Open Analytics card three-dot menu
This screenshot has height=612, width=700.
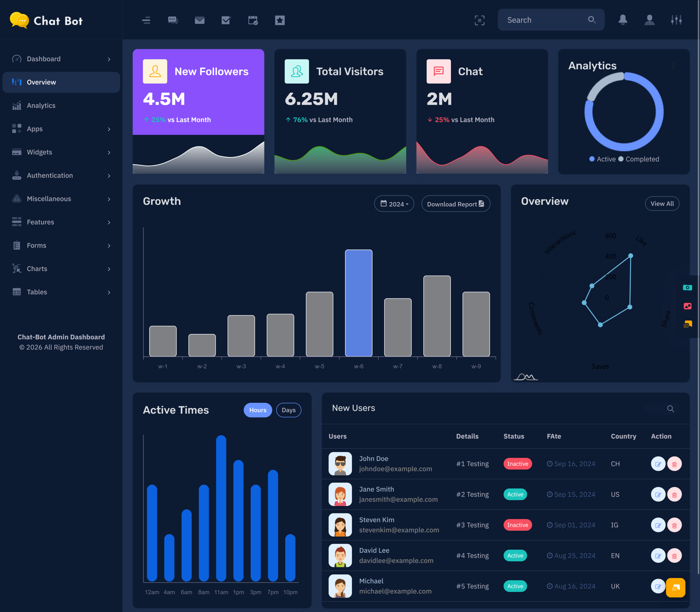[673, 66]
